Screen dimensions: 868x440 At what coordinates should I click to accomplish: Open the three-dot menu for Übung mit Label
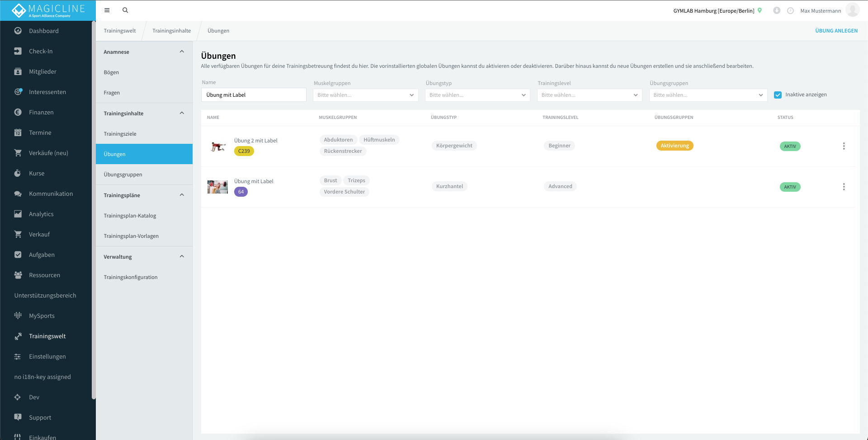844,187
